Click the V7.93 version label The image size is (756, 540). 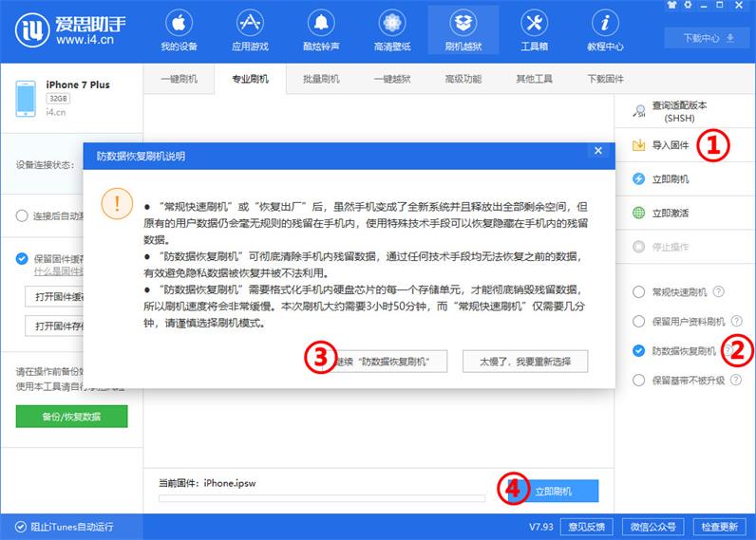click(541, 527)
